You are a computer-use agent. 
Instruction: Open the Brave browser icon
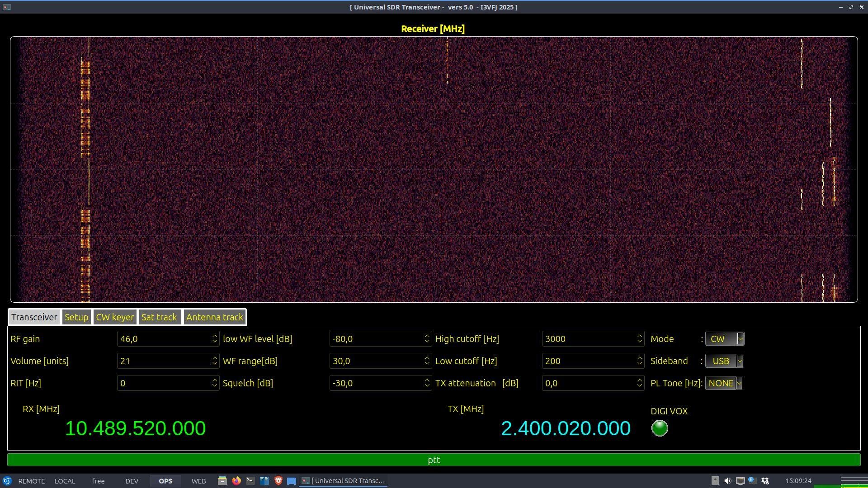278,481
